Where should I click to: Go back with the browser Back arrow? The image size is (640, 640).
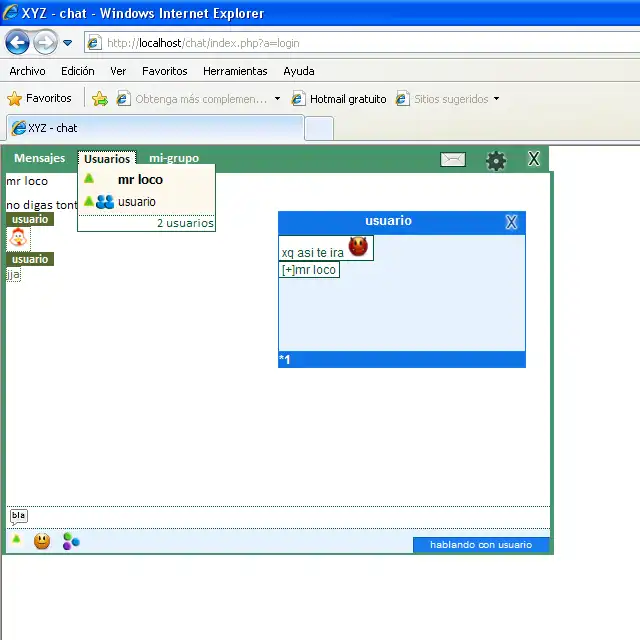(x=17, y=42)
